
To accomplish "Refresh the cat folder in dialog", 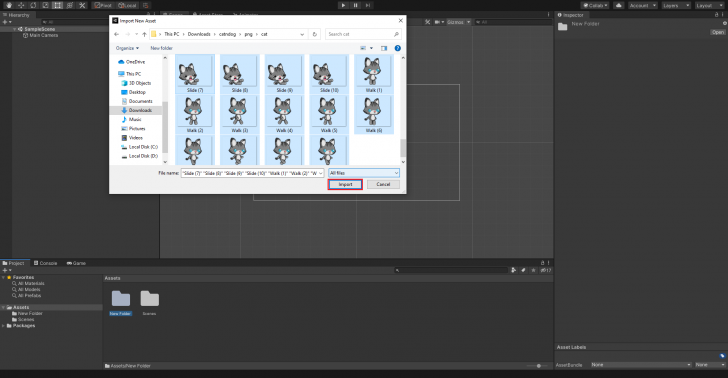I will point(314,34).
